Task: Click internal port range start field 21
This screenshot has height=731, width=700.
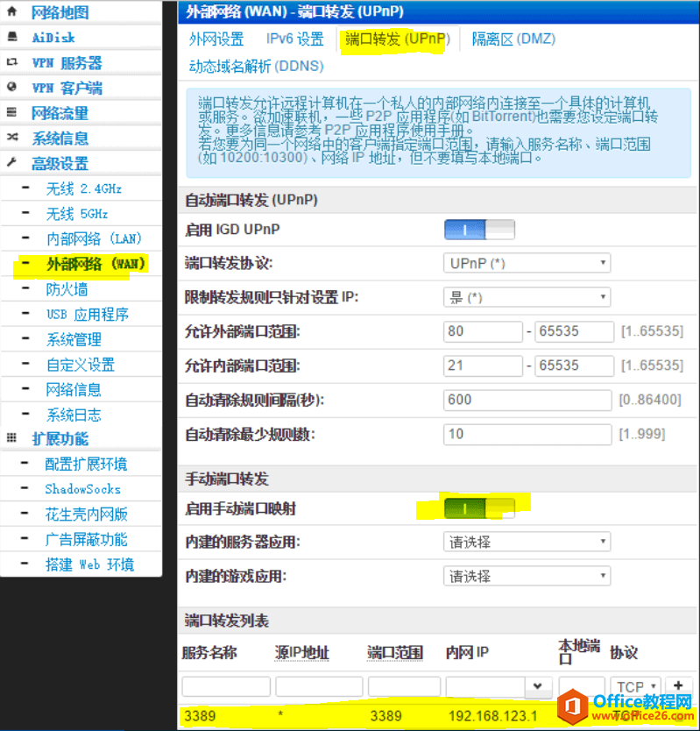Action: (x=483, y=365)
